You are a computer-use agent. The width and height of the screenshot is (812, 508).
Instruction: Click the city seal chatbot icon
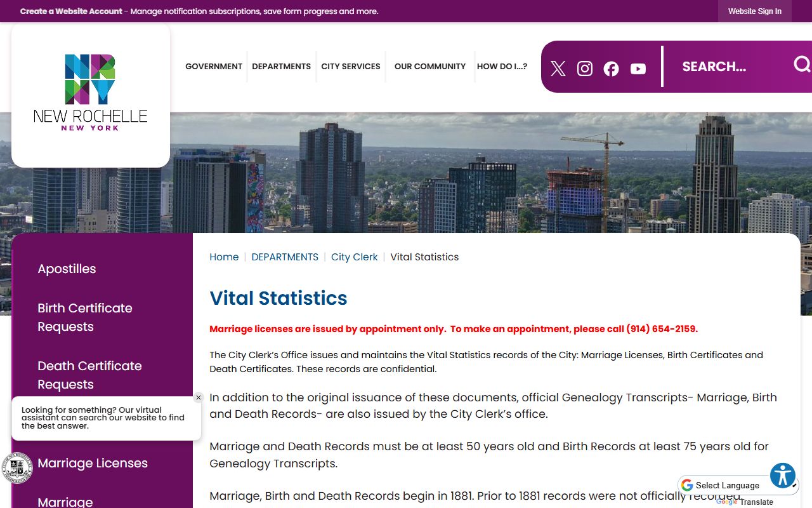click(17, 469)
